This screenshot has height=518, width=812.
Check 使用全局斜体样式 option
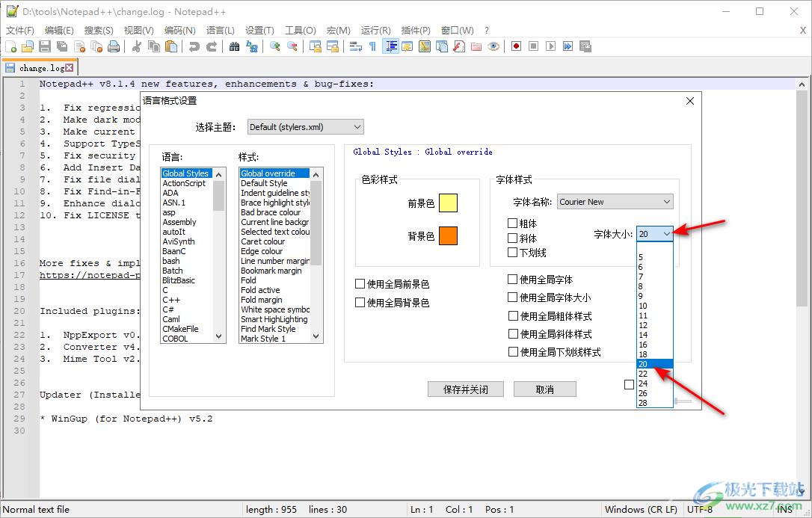pyautogui.click(x=513, y=334)
